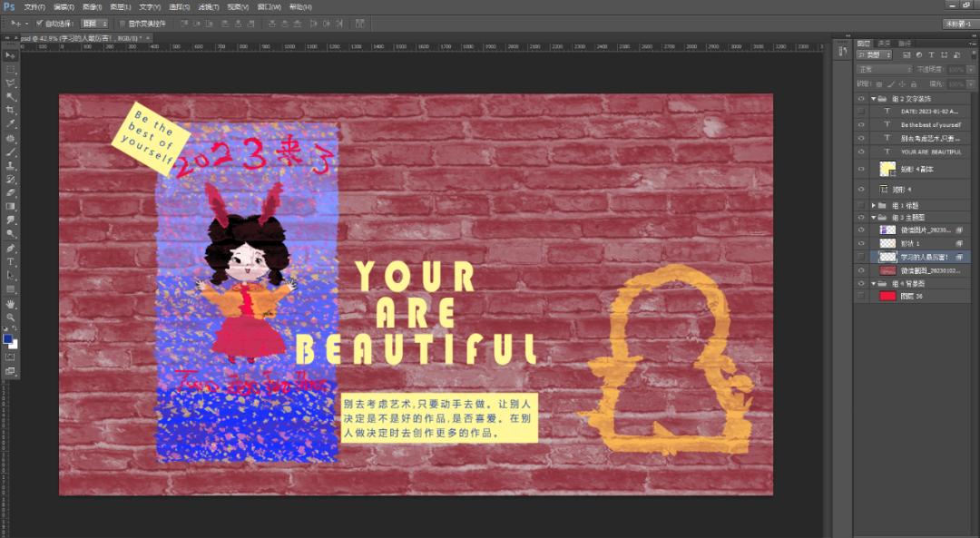Screen dimensions: 980x538
Task: Open the 帮助(H) menu
Action: point(300,7)
